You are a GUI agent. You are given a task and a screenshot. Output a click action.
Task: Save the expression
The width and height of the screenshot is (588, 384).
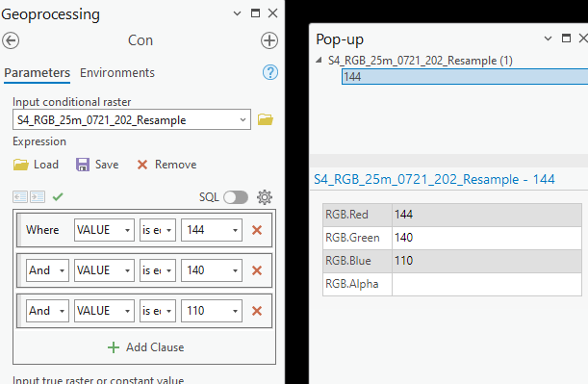point(97,165)
